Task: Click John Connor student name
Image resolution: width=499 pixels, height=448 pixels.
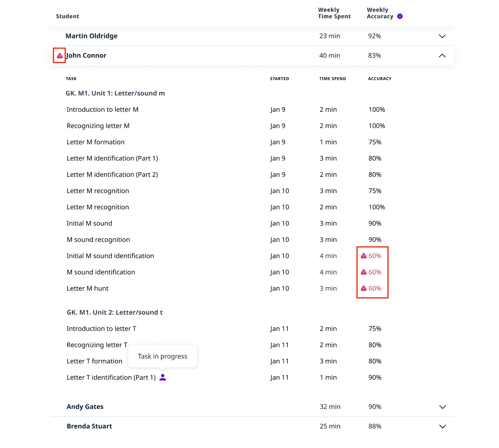Action: (86, 56)
